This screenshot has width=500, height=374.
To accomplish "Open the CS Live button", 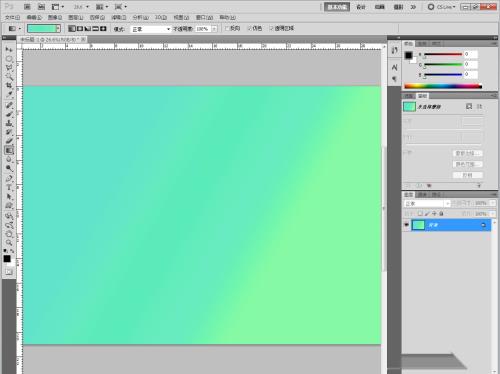I will point(442,7).
